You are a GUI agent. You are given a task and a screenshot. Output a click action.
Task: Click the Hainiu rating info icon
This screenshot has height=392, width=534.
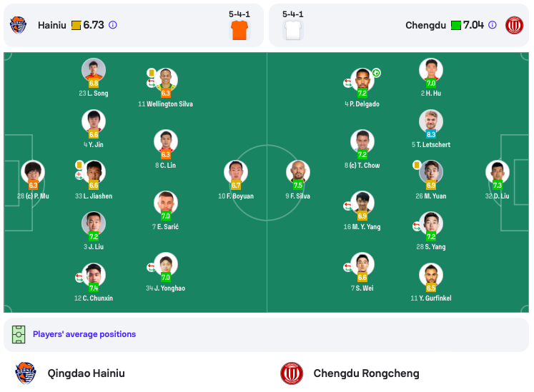pos(113,25)
